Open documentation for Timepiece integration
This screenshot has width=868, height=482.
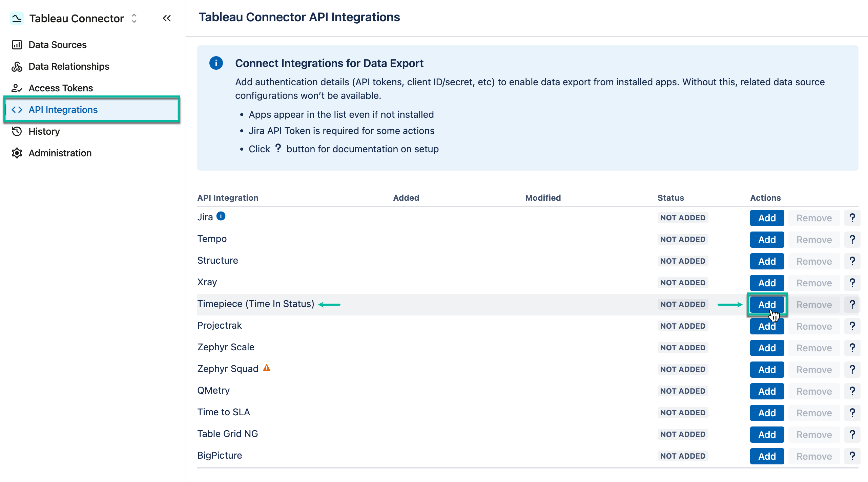[852, 304]
